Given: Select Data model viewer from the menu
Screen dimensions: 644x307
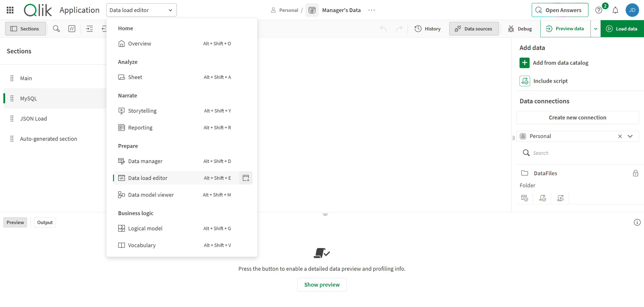Looking at the screenshot, I should (x=151, y=195).
